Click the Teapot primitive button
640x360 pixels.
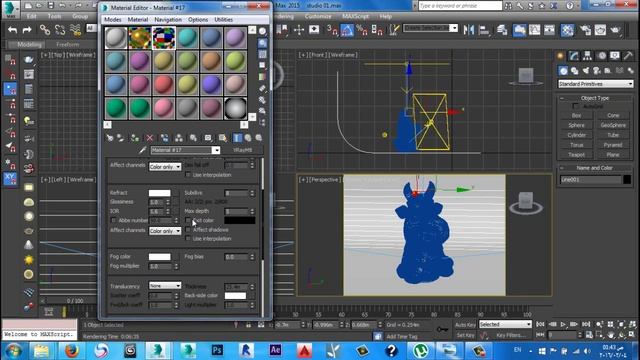click(576, 155)
